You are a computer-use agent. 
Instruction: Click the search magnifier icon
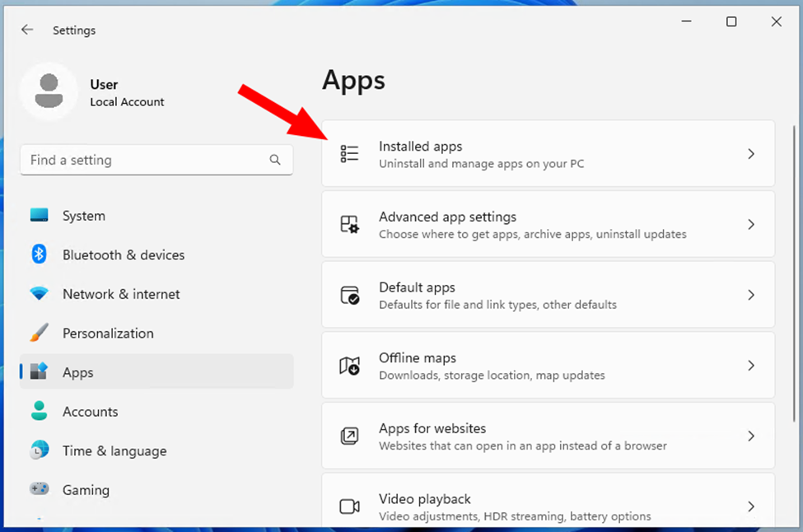pos(275,160)
